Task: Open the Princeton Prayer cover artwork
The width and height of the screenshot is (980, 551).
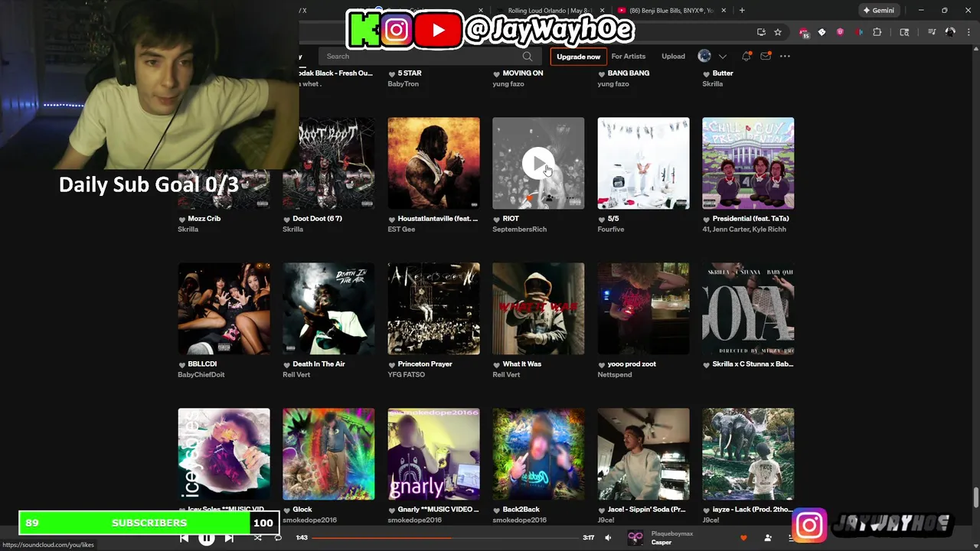Action: 433,308
